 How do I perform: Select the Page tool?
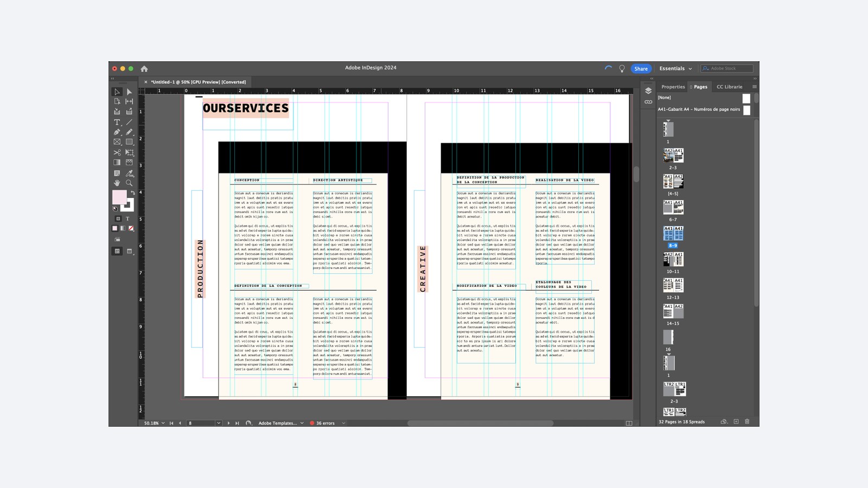tap(117, 101)
